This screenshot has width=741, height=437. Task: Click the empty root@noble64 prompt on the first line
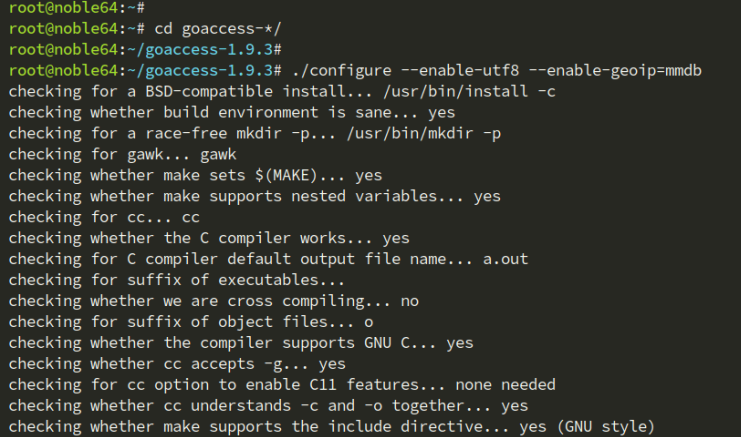tap(76, 7)
